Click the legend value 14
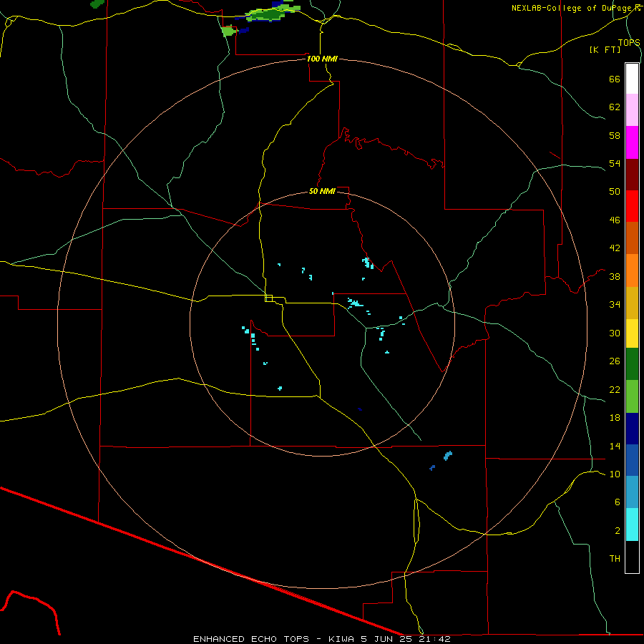644x644 pixels. (x=615, y=446)
